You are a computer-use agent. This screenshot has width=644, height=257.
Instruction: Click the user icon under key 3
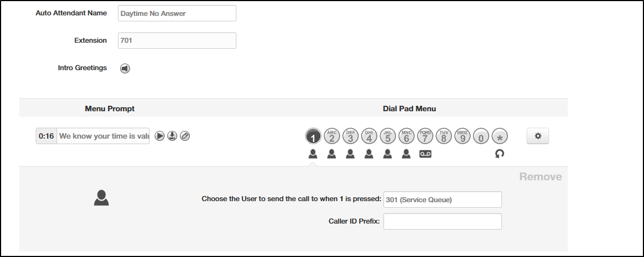click(x=351, y=154)
